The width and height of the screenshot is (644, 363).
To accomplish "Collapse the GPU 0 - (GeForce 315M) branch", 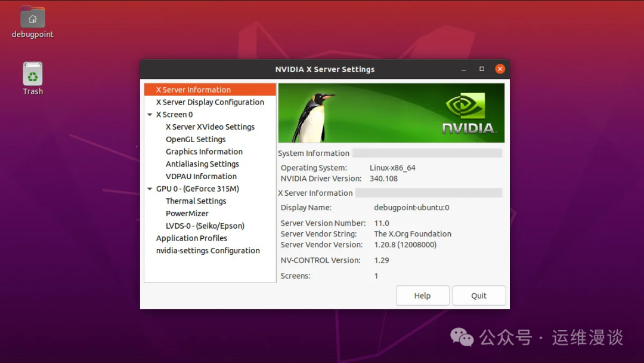I will [150, 189].
